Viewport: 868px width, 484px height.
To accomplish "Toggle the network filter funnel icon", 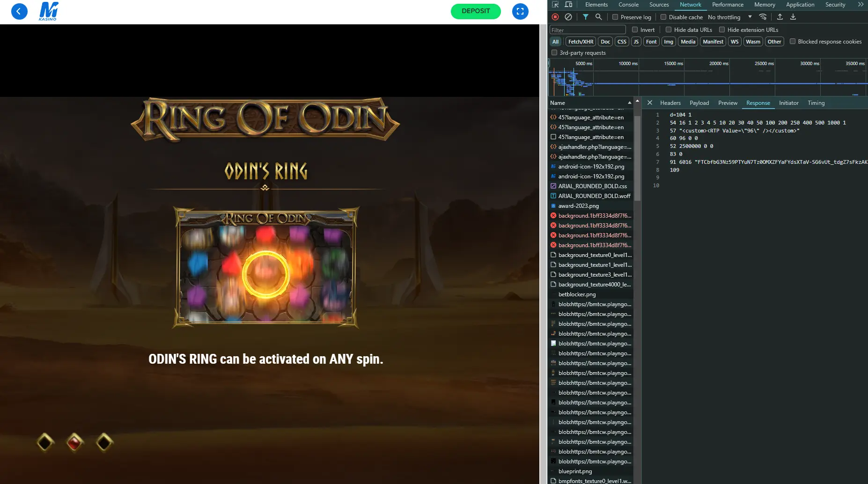I will (x=586, y=17).
